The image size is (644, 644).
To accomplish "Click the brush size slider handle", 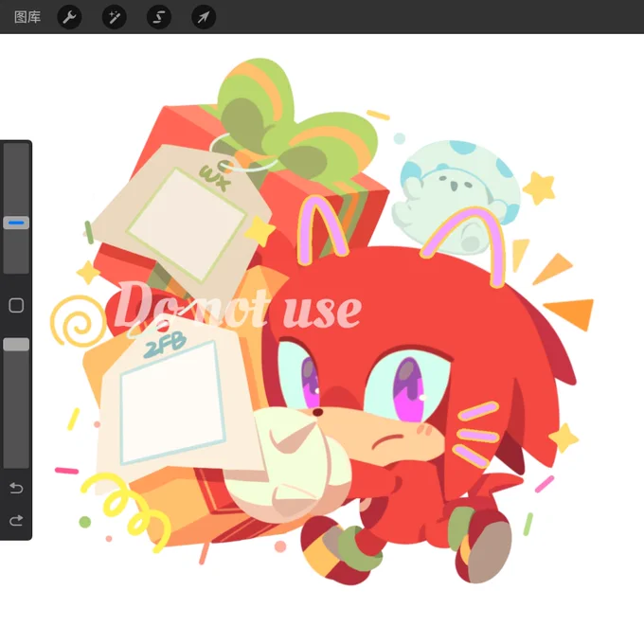I will (16, 223).
